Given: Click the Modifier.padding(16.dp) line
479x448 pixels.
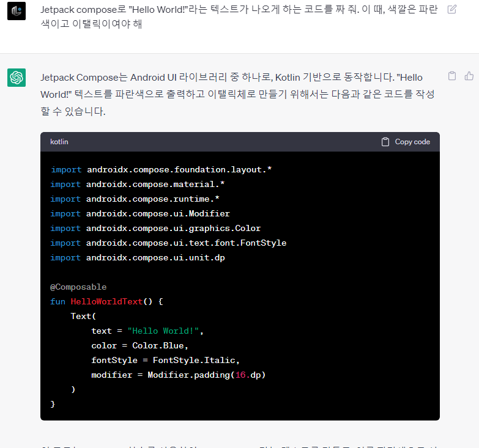Looking at the screenshot, I should click(179, 375).
